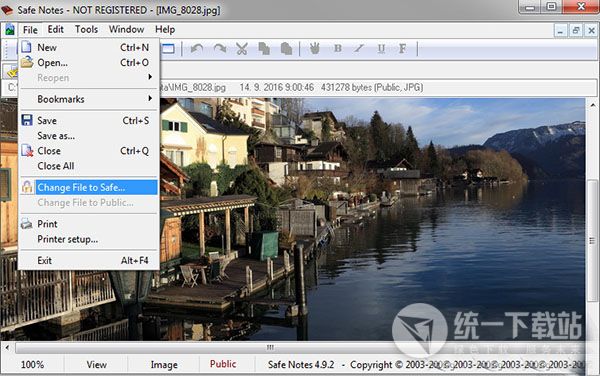Image resolution: width=600 pixels, height=376 pixels.
Task: Select Change File to Safe... entry
Action: [x=89, y=187]
